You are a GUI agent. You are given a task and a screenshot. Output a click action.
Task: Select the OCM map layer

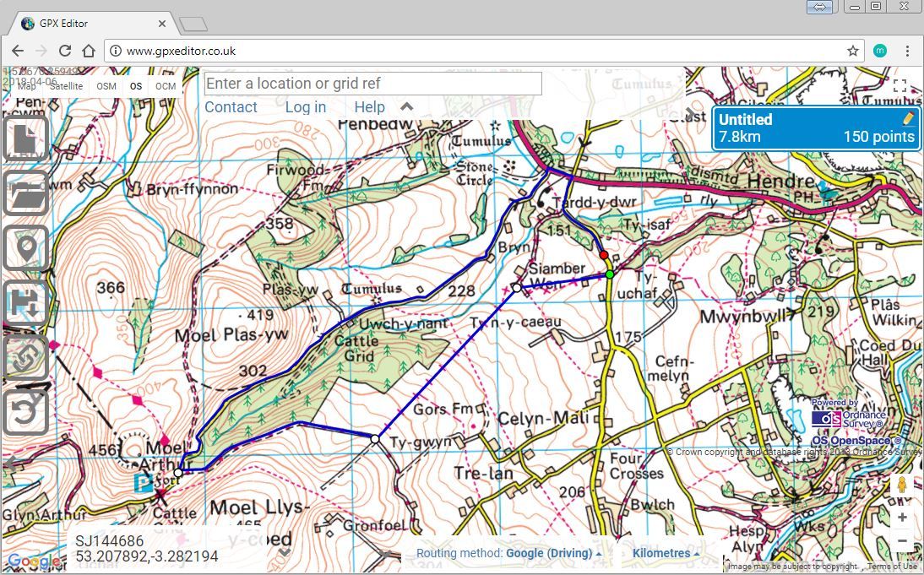166,86
